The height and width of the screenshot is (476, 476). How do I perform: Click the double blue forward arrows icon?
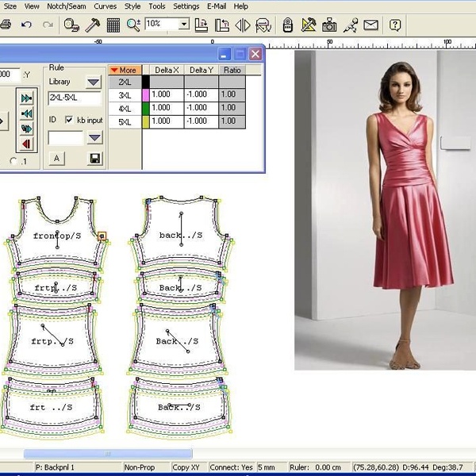(x=26, y=129)
